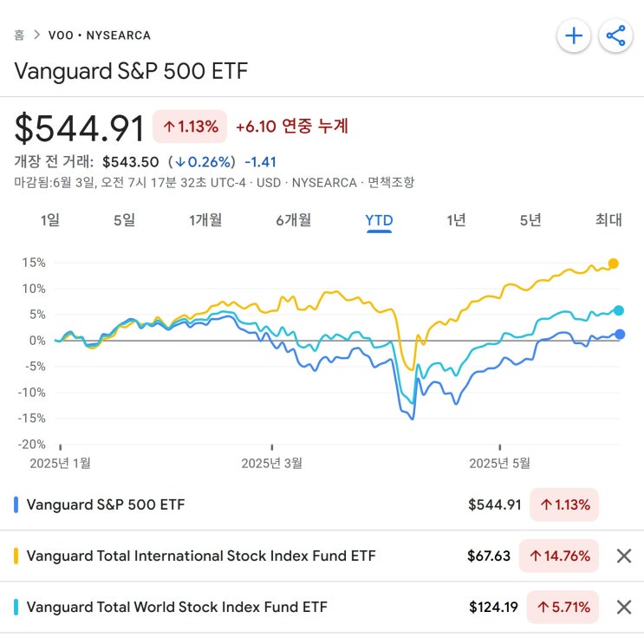This screenshot has height=644, width=644.
Task: Click the plus follow icon
Action: [574, 36]
